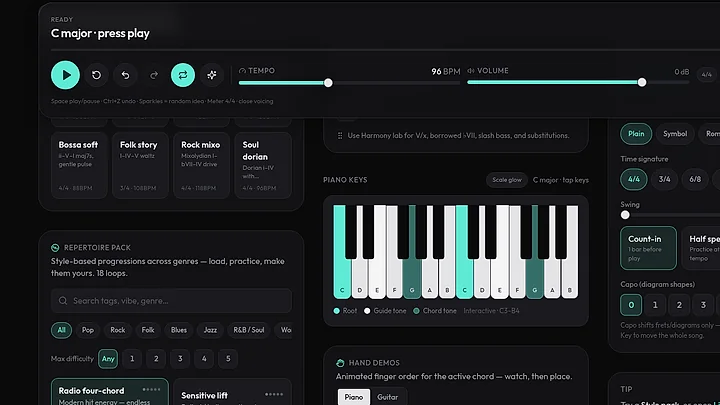Screen dimensions: 720x405
Task: Switch hand demos to Guitar tab
Action: (388, 397)
